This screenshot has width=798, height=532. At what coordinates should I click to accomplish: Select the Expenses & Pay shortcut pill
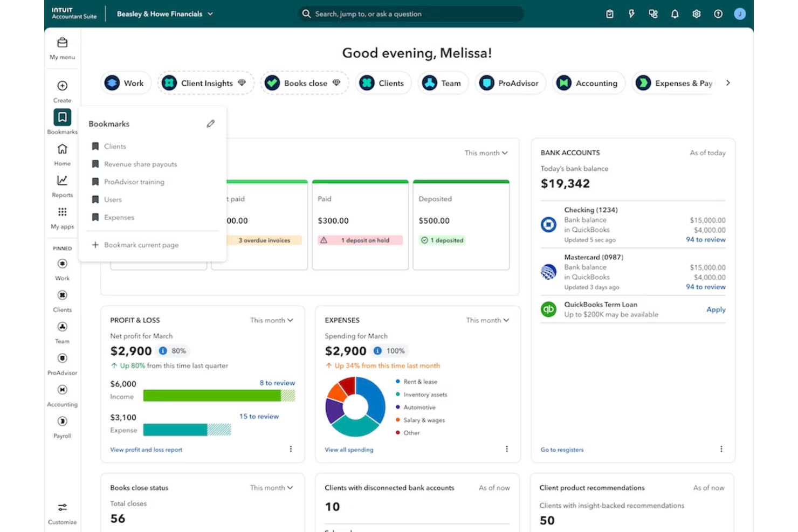pos(674,83)
